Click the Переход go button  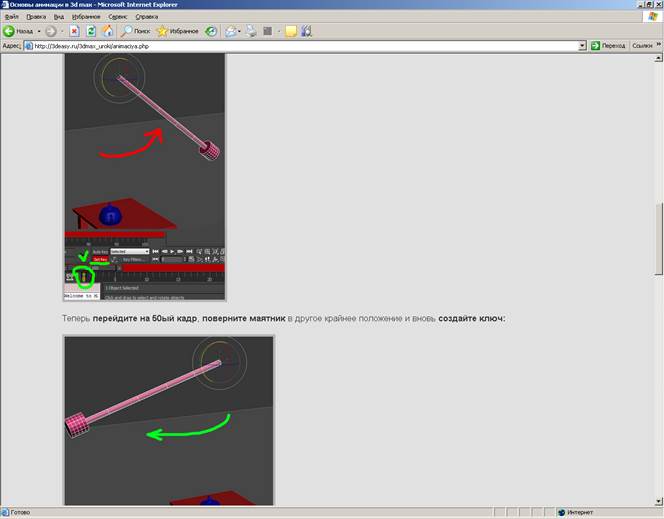point(608,46)
